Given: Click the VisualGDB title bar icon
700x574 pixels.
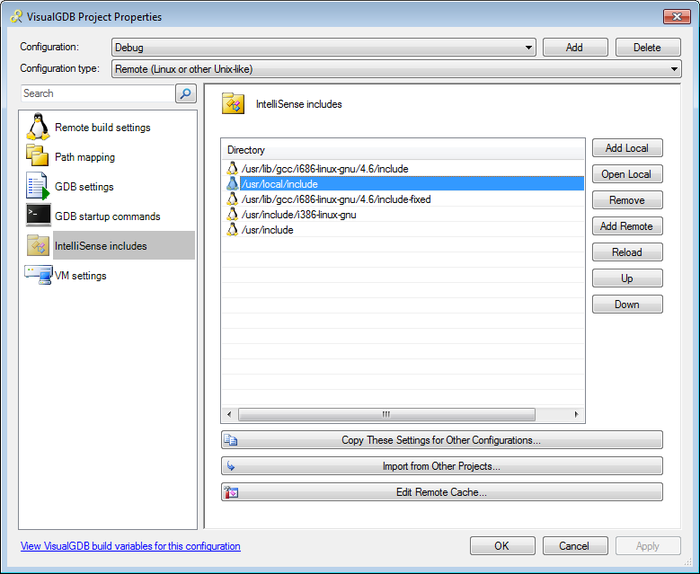Looking at the screenshot, I should click(x=17, y=17).
